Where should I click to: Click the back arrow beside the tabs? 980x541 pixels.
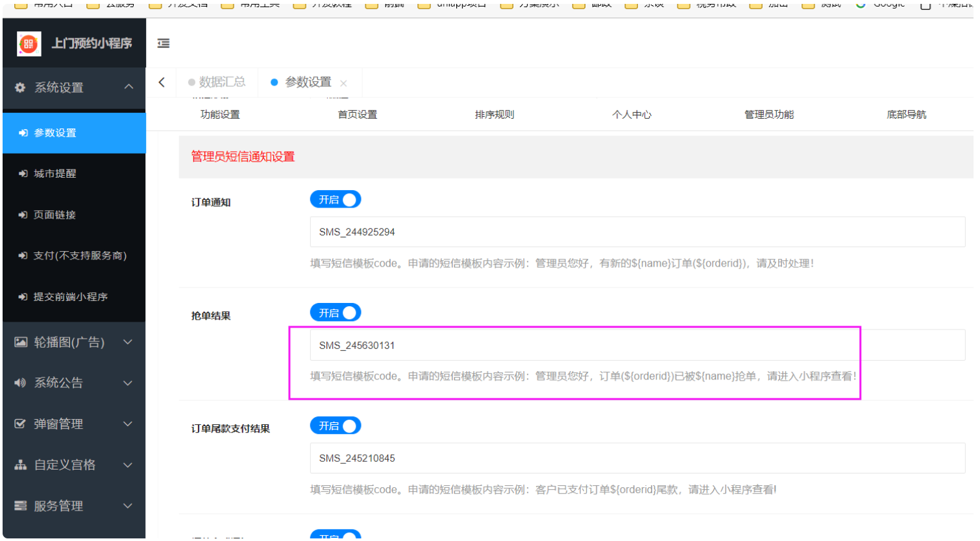pyautogui.click(x=162, y=82)
